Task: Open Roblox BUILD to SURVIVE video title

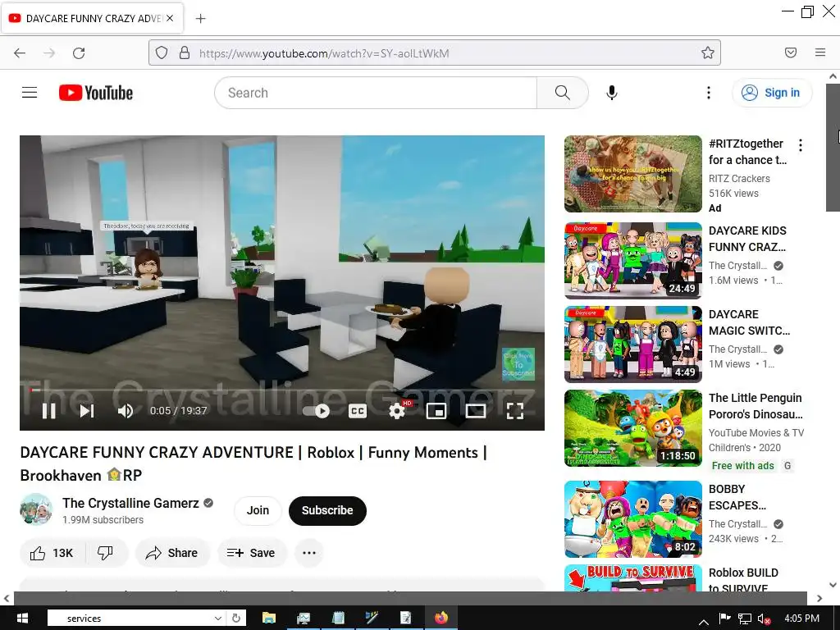Action: click(743, 580)
